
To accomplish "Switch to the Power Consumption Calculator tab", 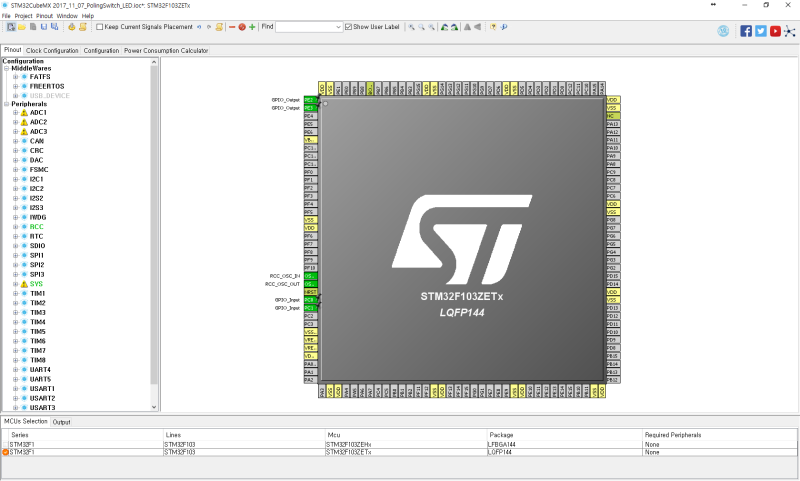I will (x=166, y=50).
